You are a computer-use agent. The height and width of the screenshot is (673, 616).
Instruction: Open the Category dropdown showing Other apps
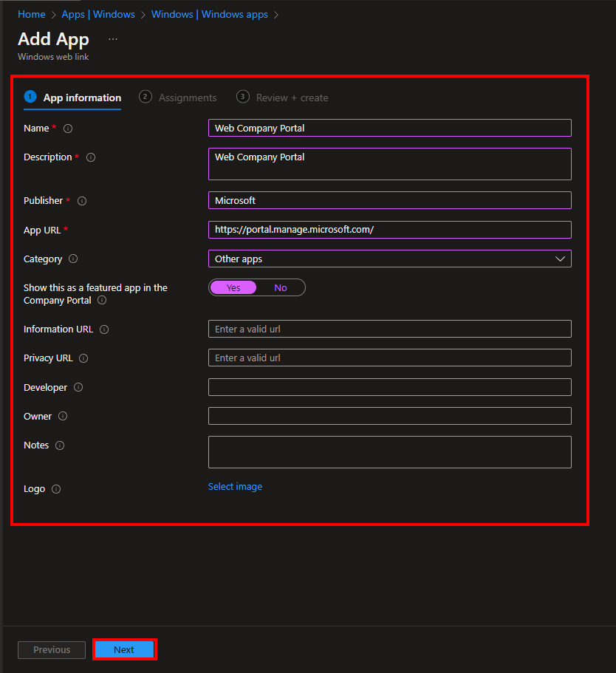[x=389, y=259]
